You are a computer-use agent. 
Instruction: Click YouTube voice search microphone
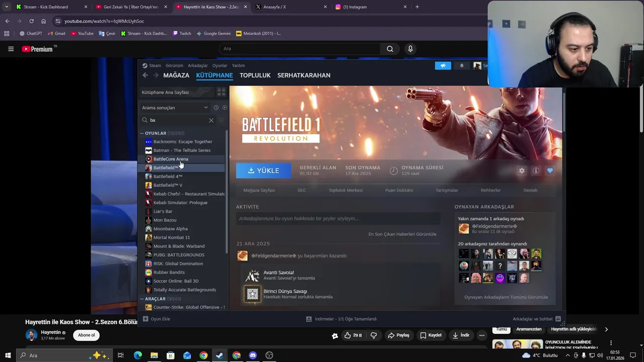point(410,49)
